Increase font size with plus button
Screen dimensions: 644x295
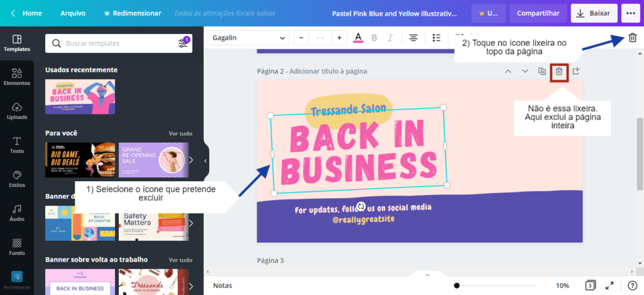339,38
